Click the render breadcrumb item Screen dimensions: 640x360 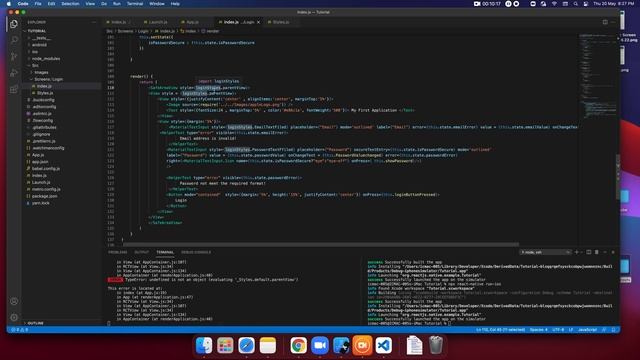(x=211, y=31)
